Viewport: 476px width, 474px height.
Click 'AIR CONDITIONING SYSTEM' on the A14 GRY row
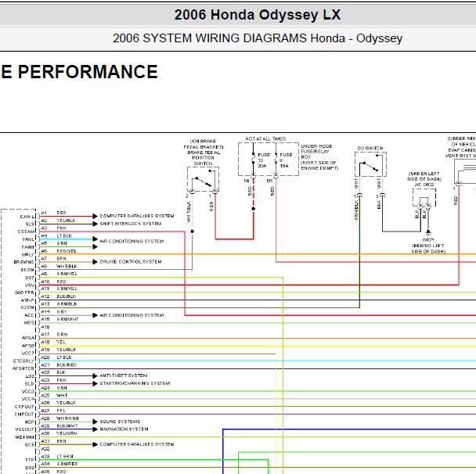tap(132, 315)
